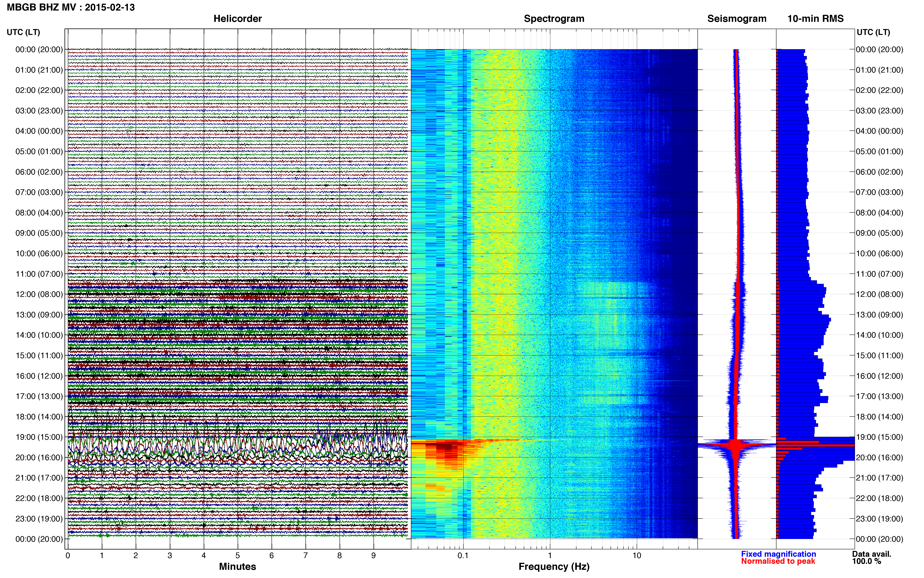The width and height of the screenshot is (924, 578).
Task: Click the left '20:00 (16:00)' time label
Action: 39,458
